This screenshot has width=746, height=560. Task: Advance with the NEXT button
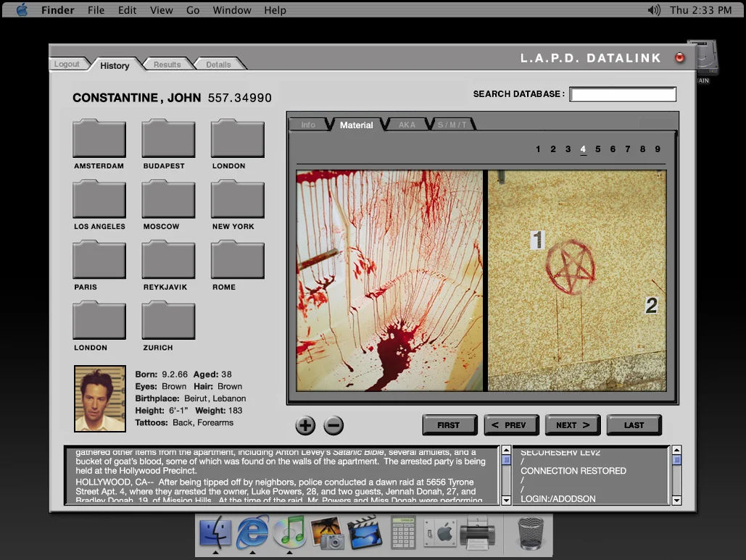tap(572, 425)
